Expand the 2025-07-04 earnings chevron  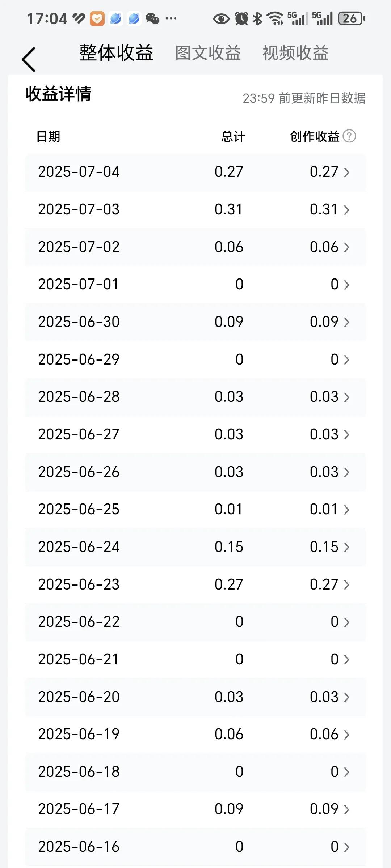point(346,172)
